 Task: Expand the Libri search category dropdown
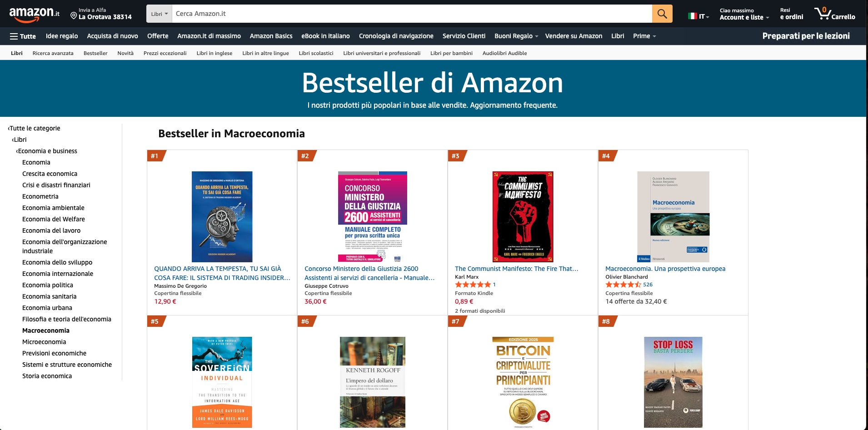click(x=159, y=14)
